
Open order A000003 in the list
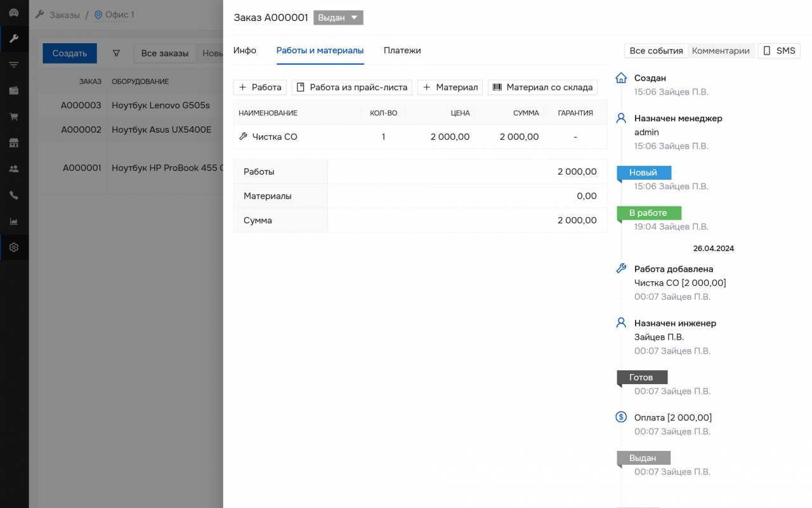81,105
